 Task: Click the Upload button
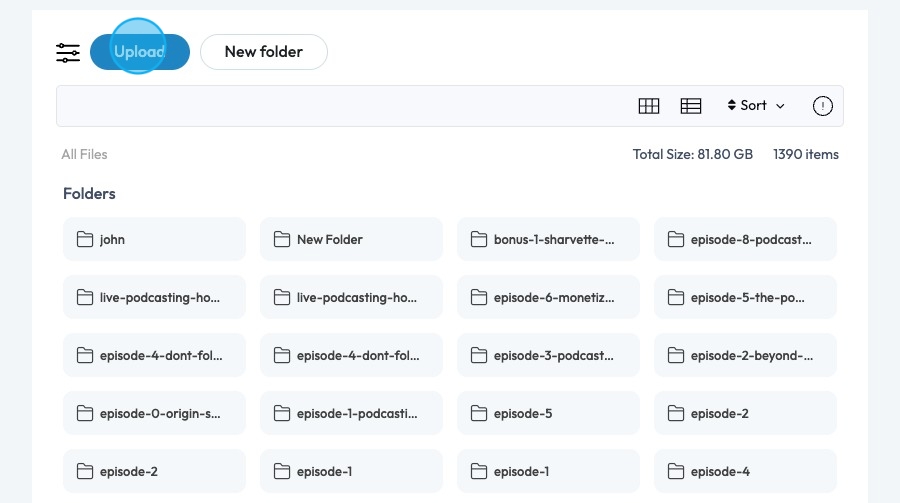(140, 52)
